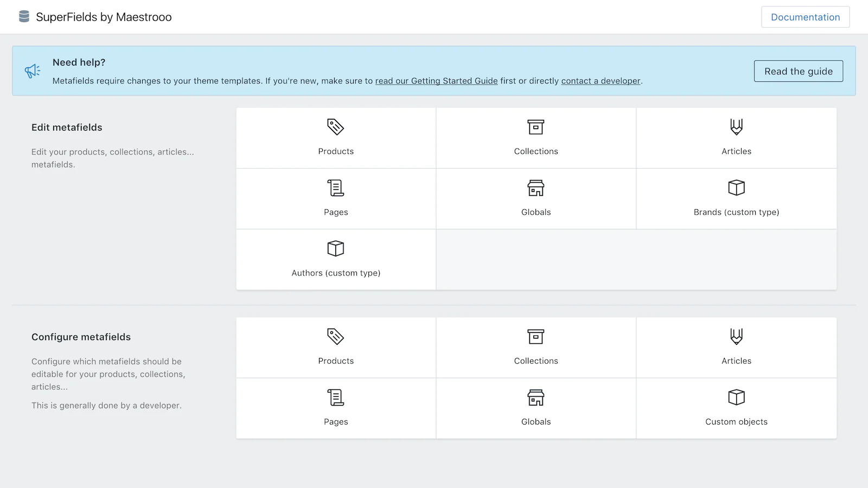Follow the 'read our Getting Started Guide' link
This screenshot has width=868, height=488.
(x=436, y=81)
